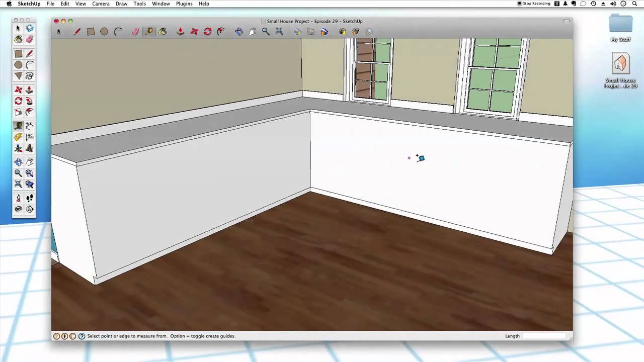The height and width of the screenshot is (362, 644).
Task: Choose the Paint Bucket in the left palette
Action: tap(18, 40)
